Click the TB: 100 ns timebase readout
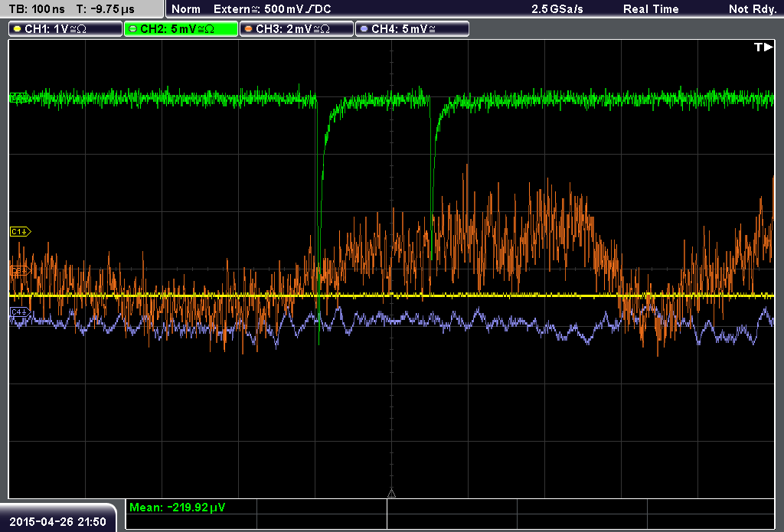This screenshot has height=532, width=784. 37,9
